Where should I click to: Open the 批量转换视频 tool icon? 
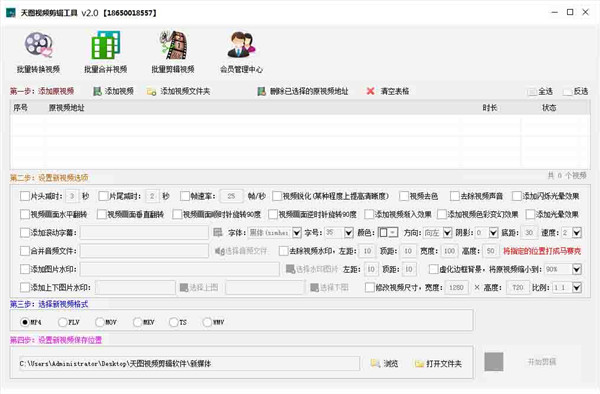[38, 52]
